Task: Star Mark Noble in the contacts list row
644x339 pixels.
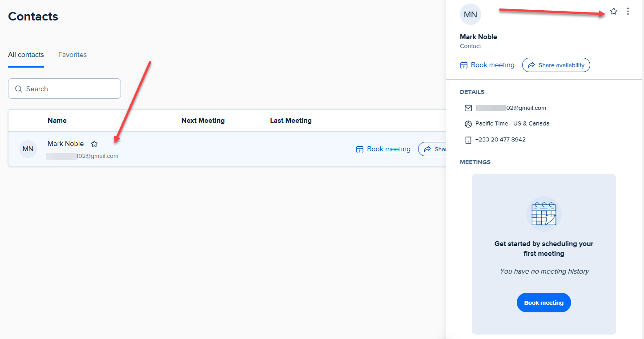Action: tap(94, 144)
